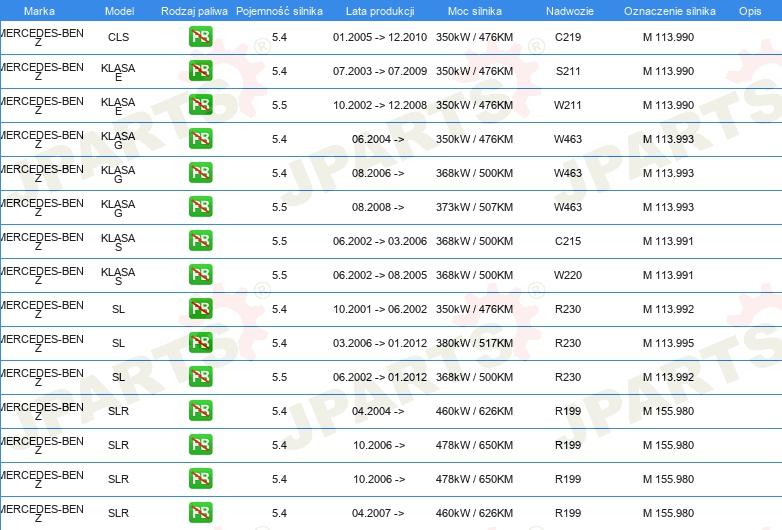The height and width of the screenshot is (530, 782).
Task: Select the M 113.991 cell in the C215 row
Action: coord(668,241)
